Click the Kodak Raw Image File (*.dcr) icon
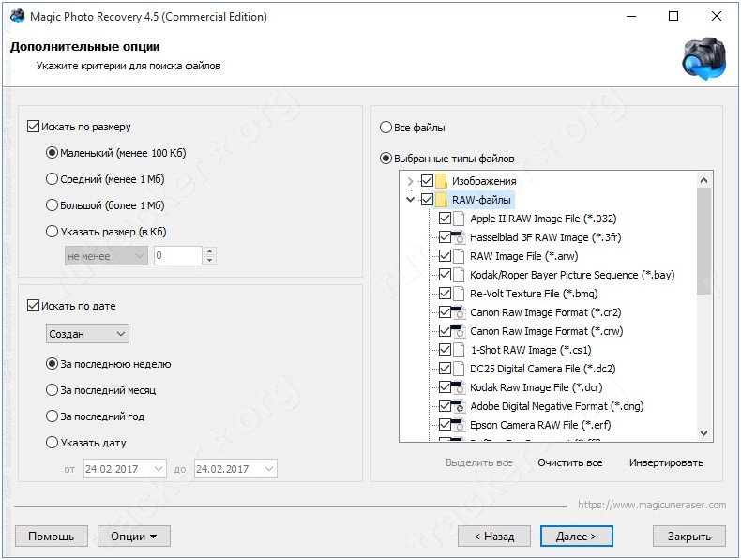 [459, 387]
